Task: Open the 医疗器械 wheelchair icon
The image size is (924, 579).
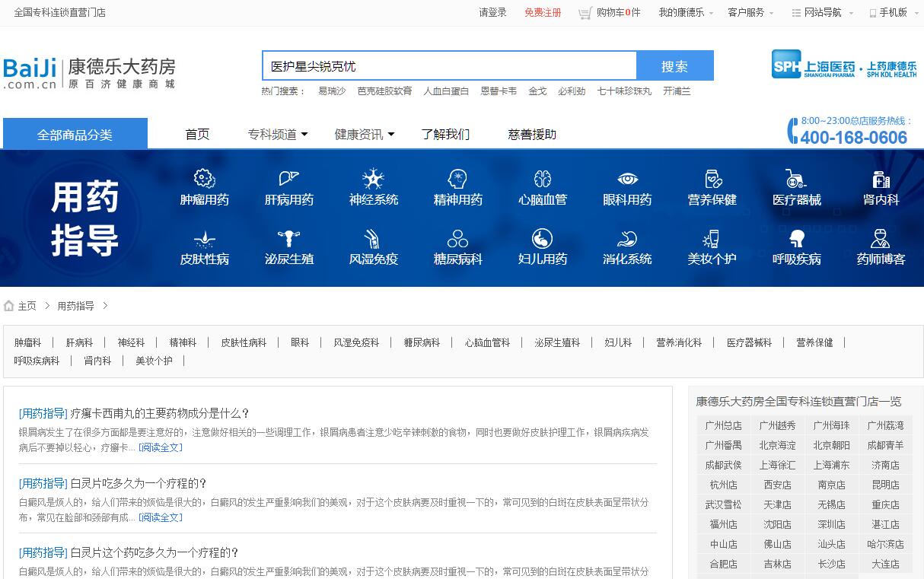Action: (796, 179)
